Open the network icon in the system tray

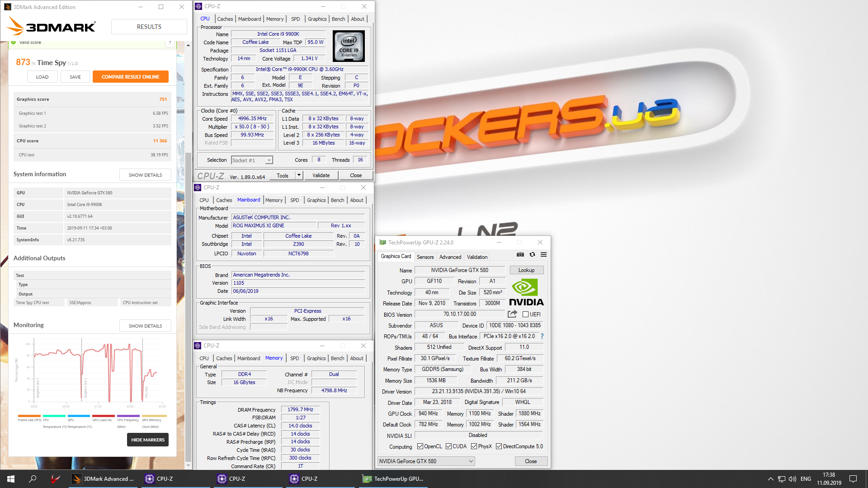782,479
